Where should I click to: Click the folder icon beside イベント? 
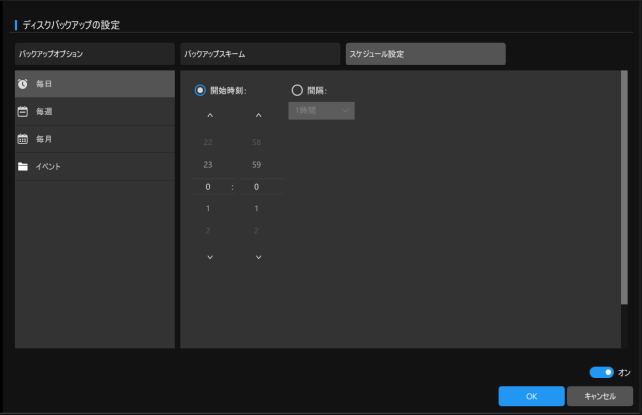(23, 167)
